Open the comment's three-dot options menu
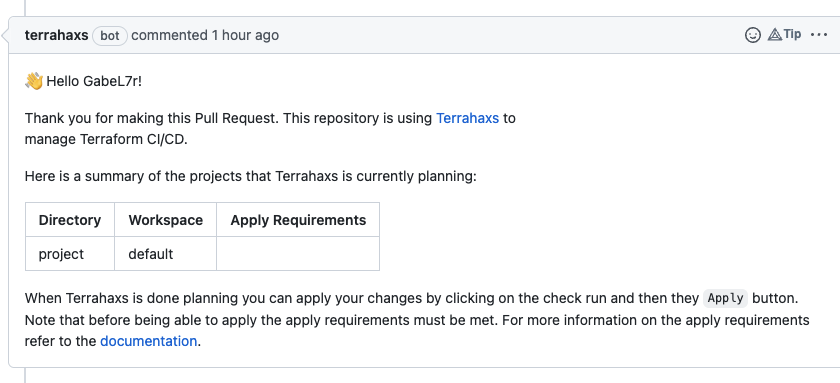 coord(819,35)
